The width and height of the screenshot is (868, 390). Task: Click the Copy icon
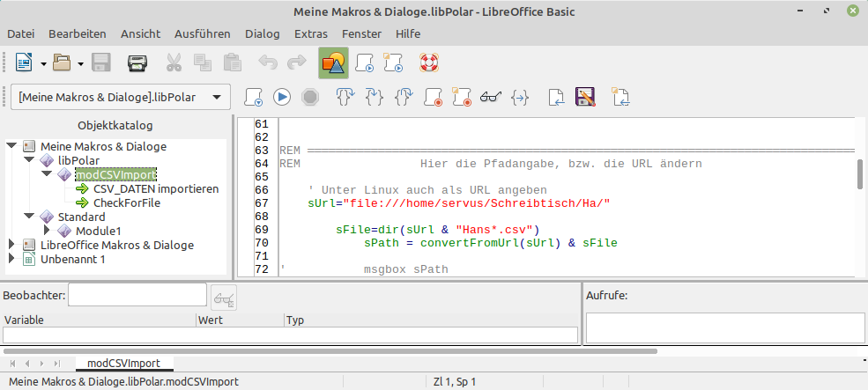click(202, 63)
